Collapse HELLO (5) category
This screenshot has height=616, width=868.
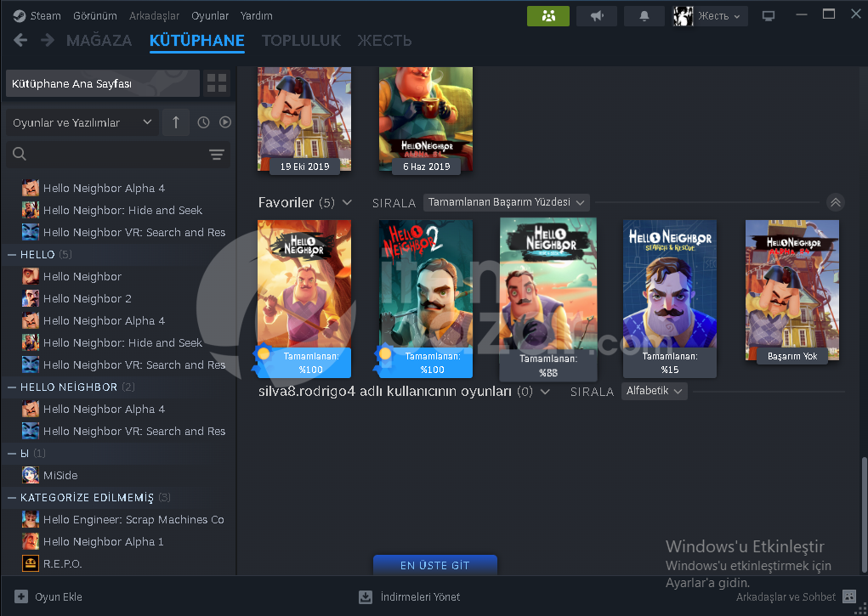[x=12, y=255]
